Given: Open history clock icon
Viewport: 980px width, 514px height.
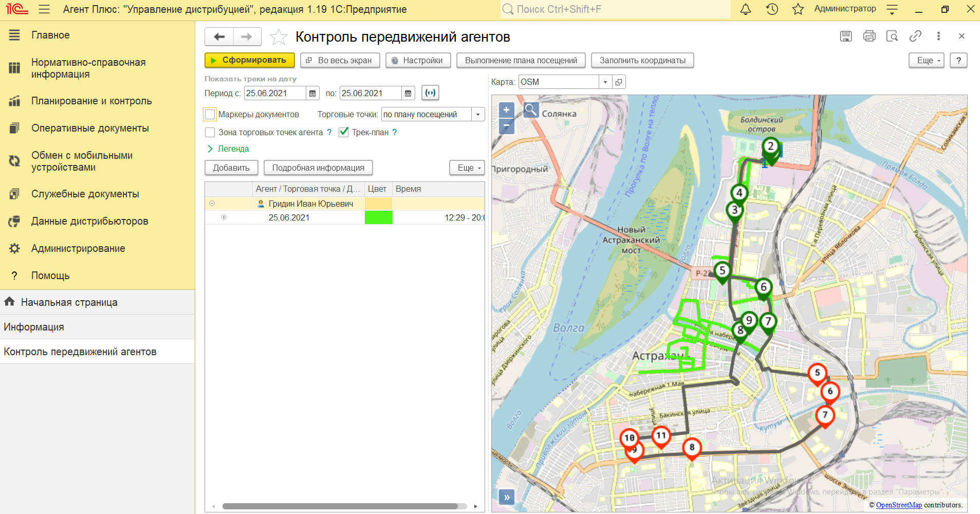Looking at the screenshot, I should [x=772, y=9].
